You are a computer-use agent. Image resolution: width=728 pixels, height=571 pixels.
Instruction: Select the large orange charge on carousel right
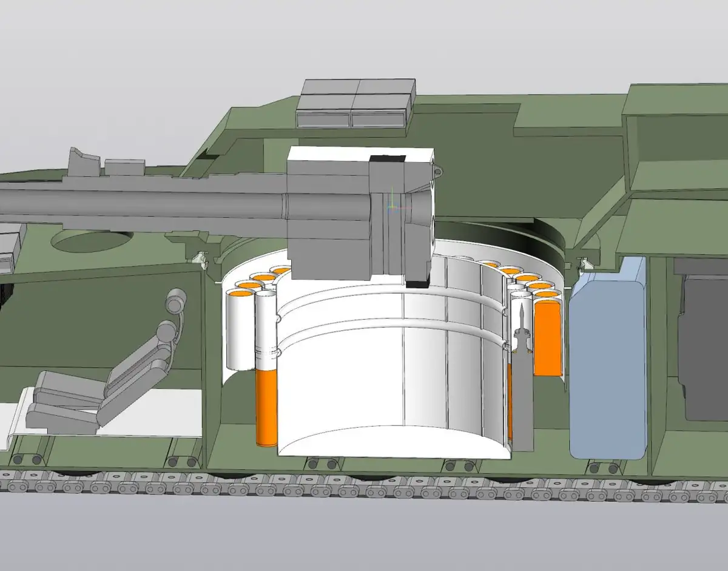coord(547,339)
